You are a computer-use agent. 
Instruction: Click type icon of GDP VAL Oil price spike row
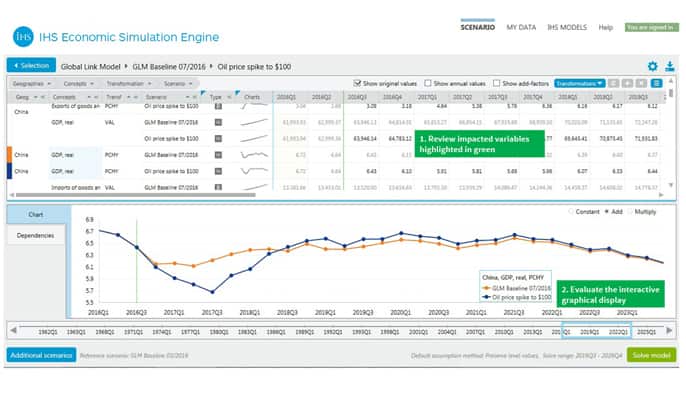tap(218, 139)
